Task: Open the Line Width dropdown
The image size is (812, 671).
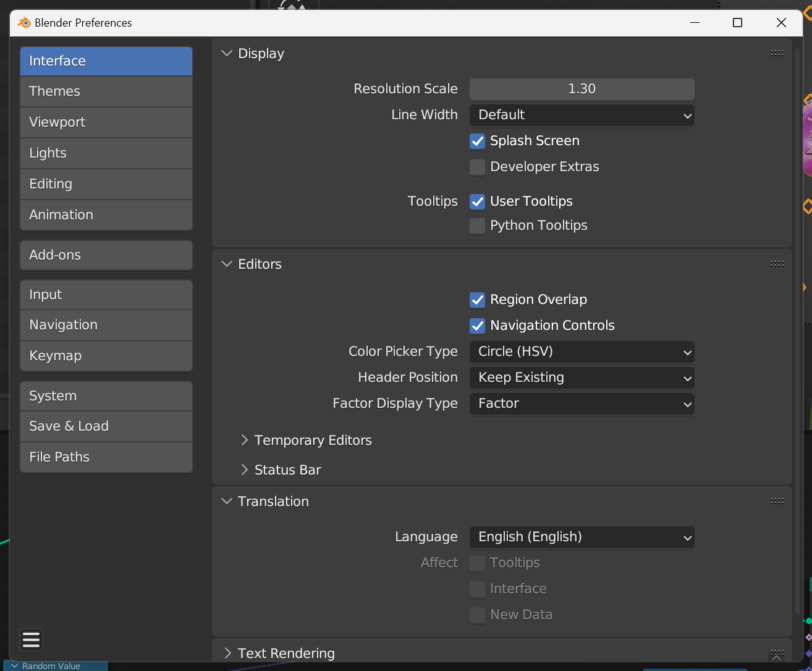Action: click(582, 115)
